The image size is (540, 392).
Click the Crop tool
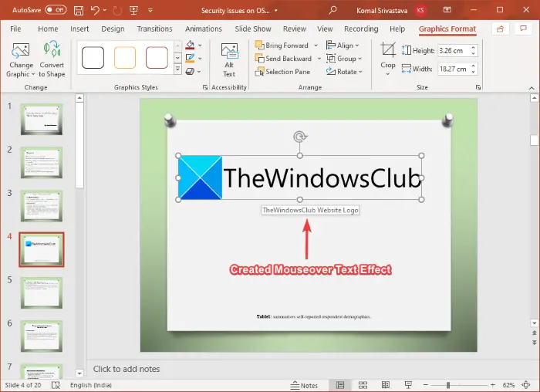point(388,59)
